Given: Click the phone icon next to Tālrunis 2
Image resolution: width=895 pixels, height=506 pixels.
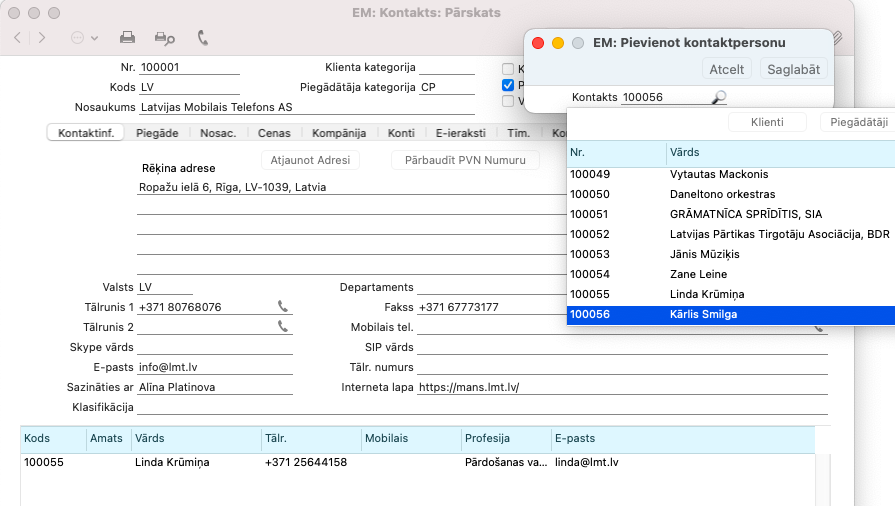Looking at the screenshot, I should (283, 327).
